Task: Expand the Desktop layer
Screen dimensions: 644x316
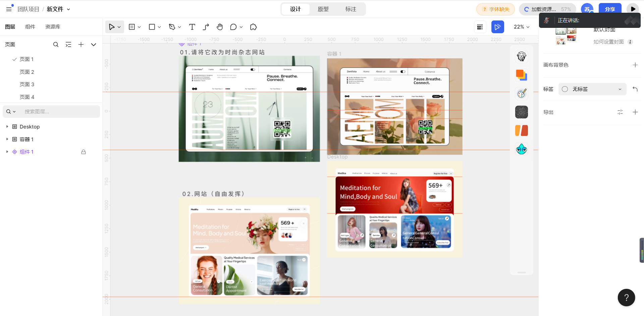Action: point(7,126)
